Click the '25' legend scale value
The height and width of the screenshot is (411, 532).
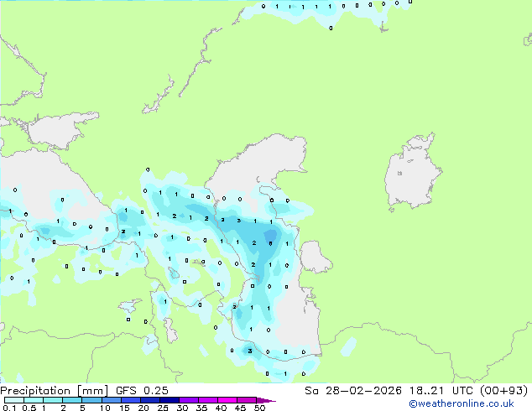click(x=163, y=408)
